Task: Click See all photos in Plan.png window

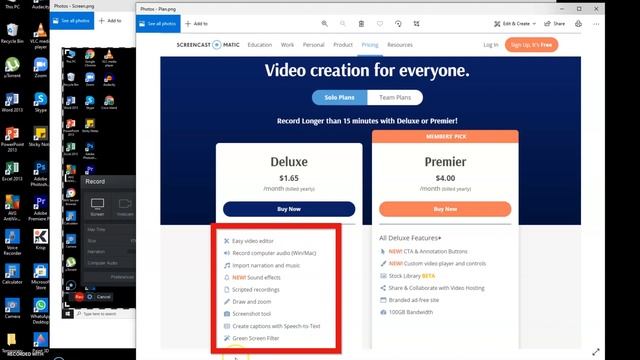Action: pos(158,24)
